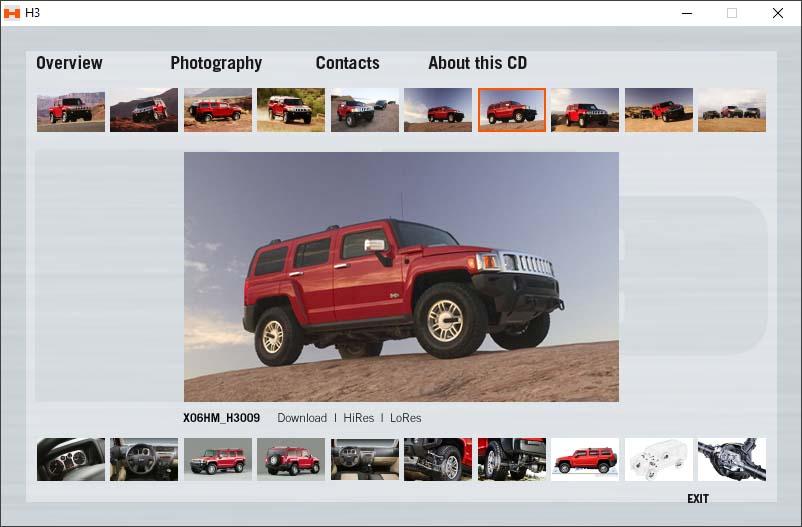Viewport: 802px width, 527px height.
Task: Click the large H3 preview photo
Action: (x=401, y=277)
